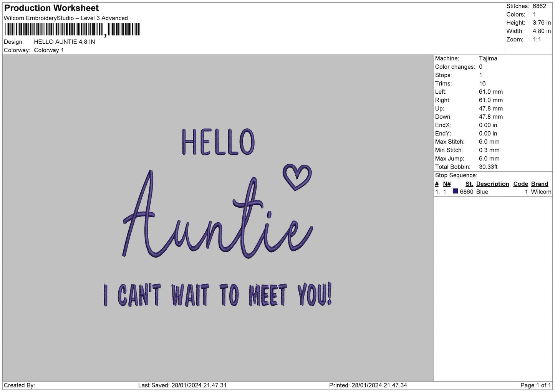Click the Trims value 16
555x392 pixels.
(482, 83)
